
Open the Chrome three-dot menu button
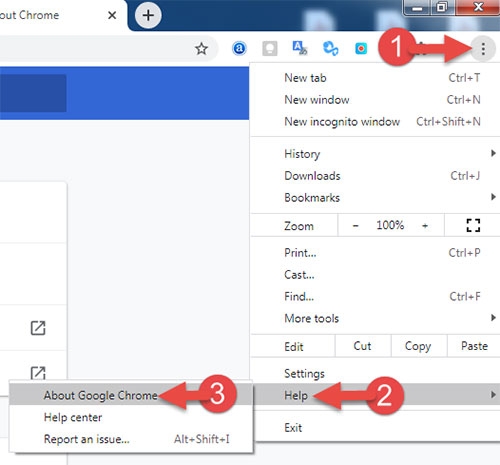[483, 49]
